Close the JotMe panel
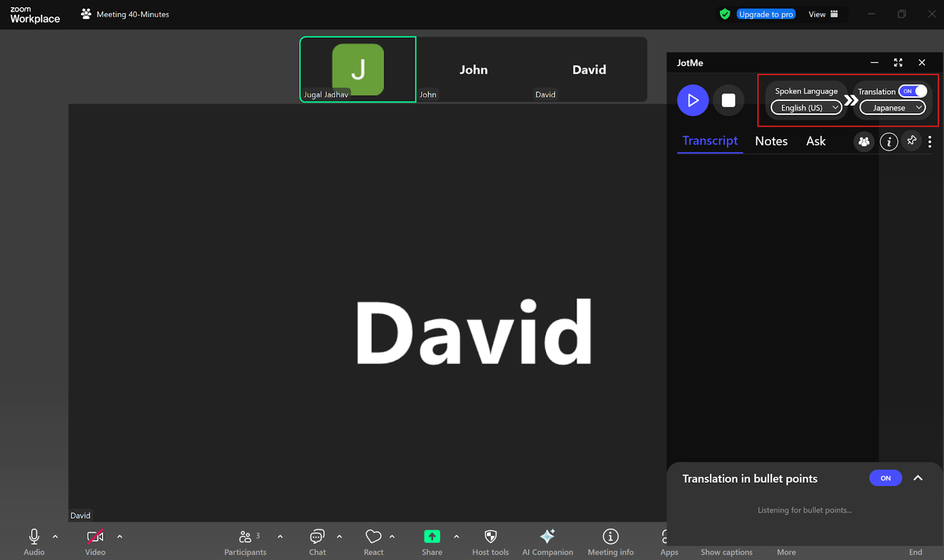 (x=922, y=63)
